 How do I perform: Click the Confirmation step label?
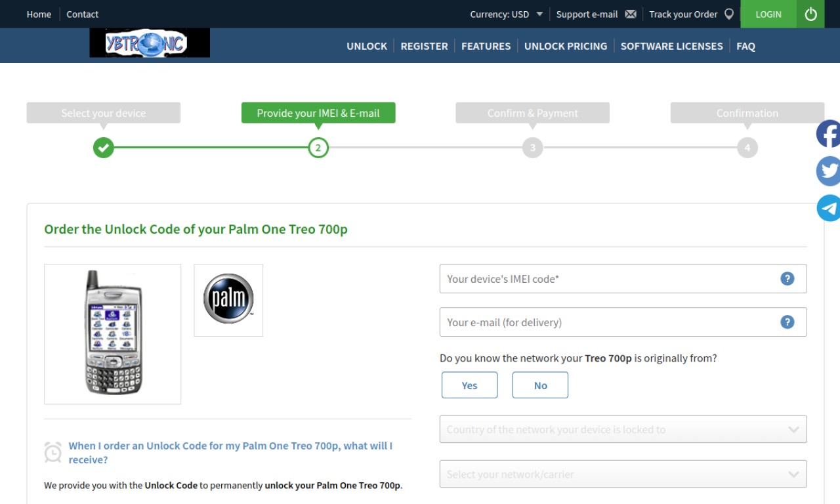point(747,113)
